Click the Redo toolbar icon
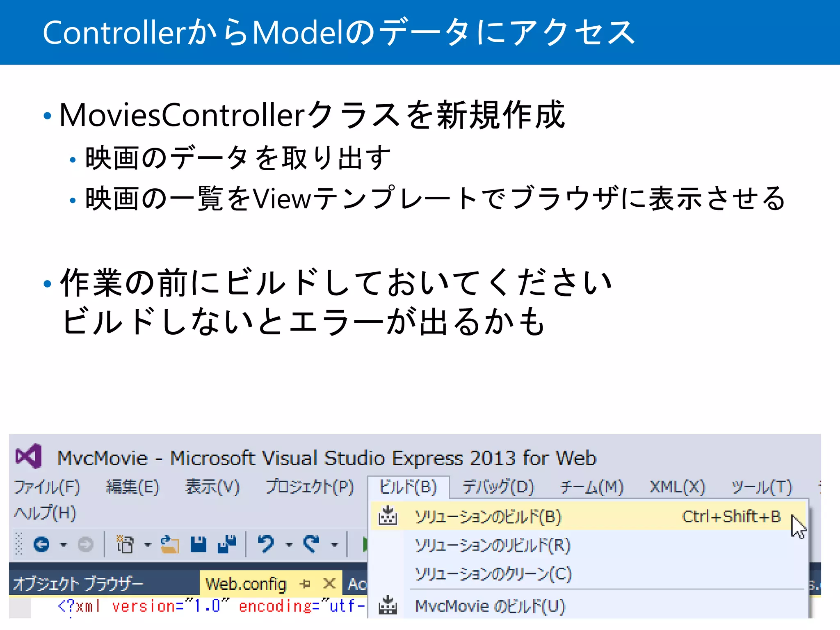The height and width of the screenshot is (630, 840). click(311, 544)
